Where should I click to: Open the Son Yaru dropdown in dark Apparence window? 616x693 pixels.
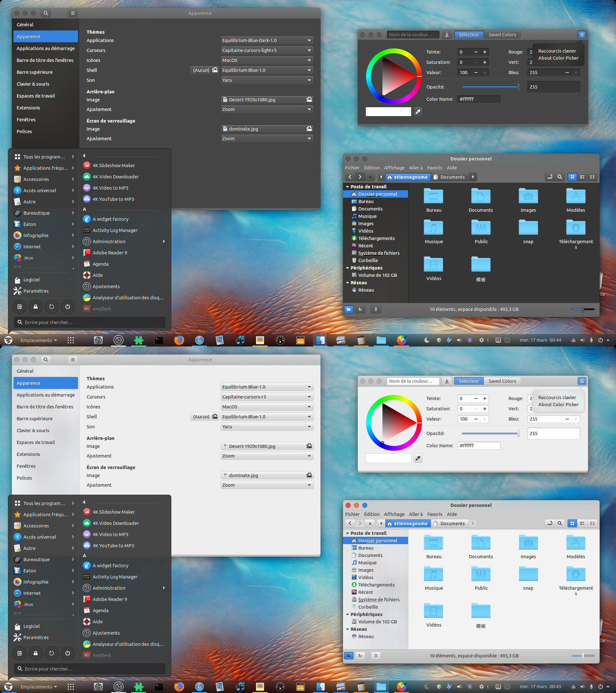point(267,80)
